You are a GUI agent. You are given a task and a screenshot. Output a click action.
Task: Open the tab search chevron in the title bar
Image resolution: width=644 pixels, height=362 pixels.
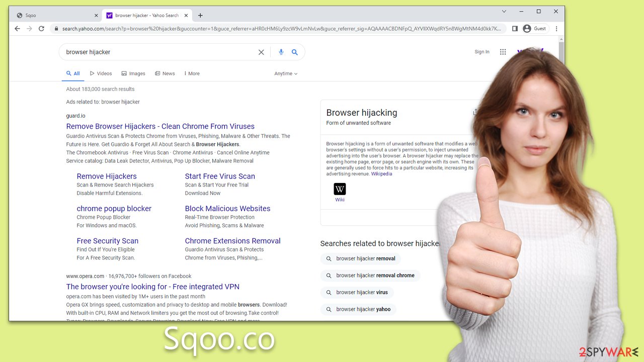point(504,12)
